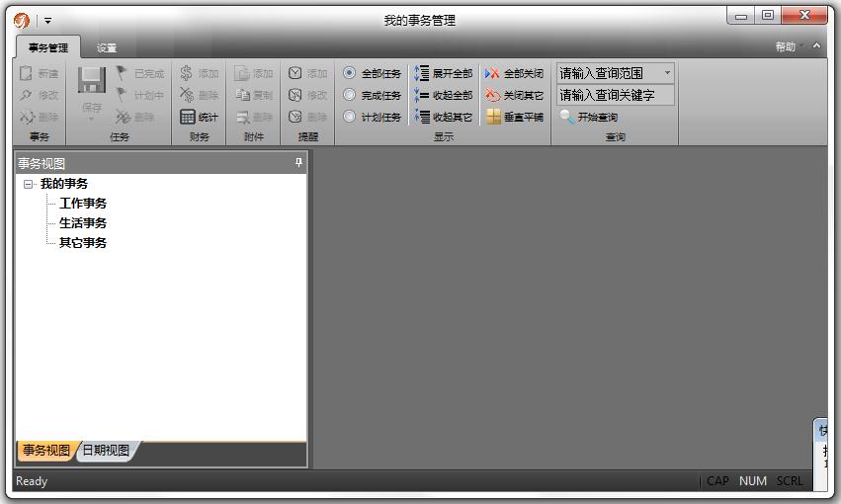Click 展开全部 to expand all
841x504 pixels.
(x=444, y=73)
